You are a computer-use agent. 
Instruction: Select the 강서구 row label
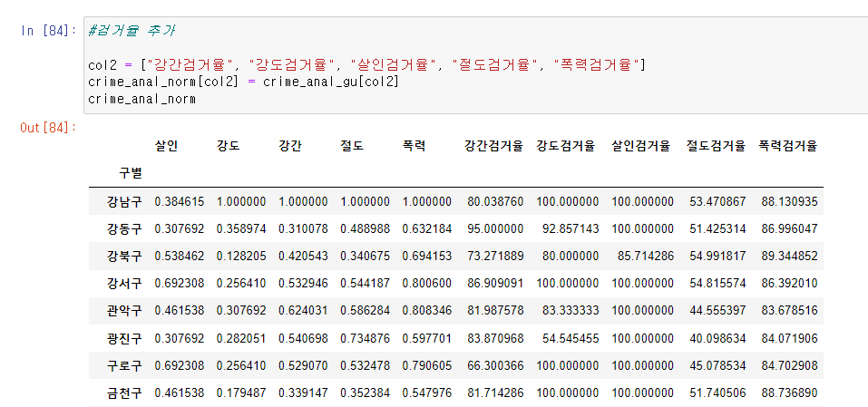(124, 283)
